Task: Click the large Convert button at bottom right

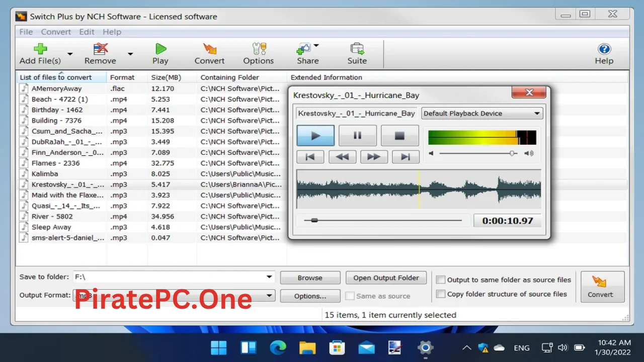Action: (602, 287)
